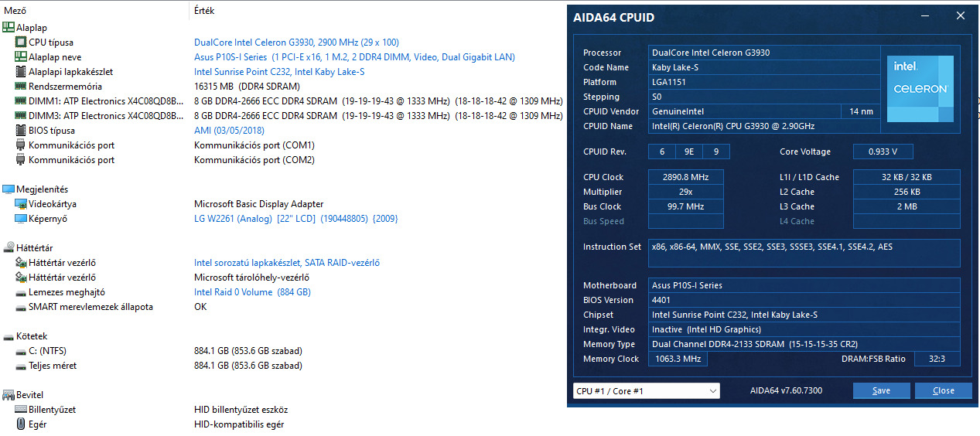The width and height of the screenshot is (980, 436).
Task: Open the Intel Sunrise Point C232 link
Action: point(279,72)
